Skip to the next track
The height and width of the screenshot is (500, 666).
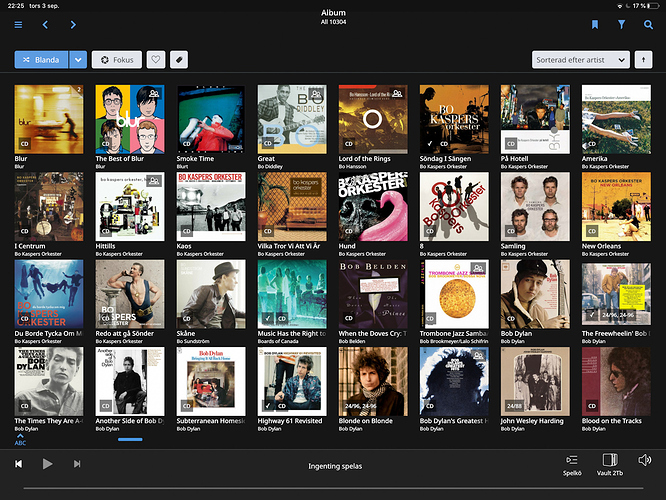77,464
